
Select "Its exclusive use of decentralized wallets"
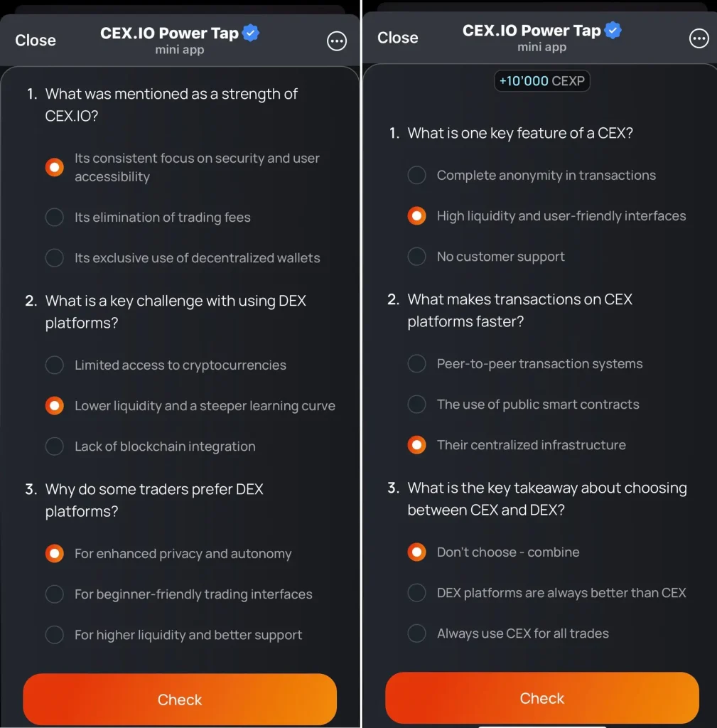tap(55, 258)
